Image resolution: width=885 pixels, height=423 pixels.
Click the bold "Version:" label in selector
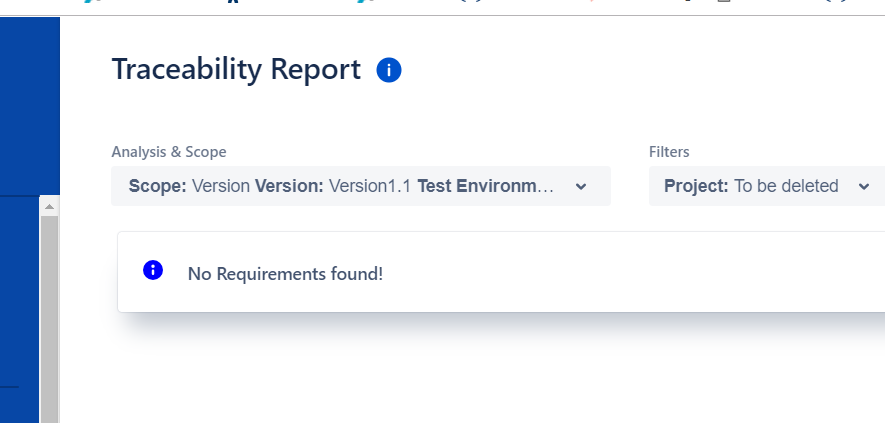click(289, 186)
